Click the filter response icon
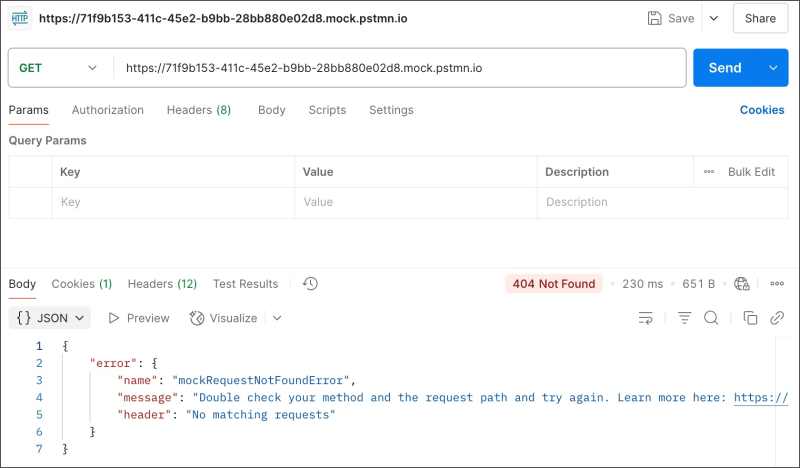Viewport: 800px width, 468px height. tap(685, 318)
